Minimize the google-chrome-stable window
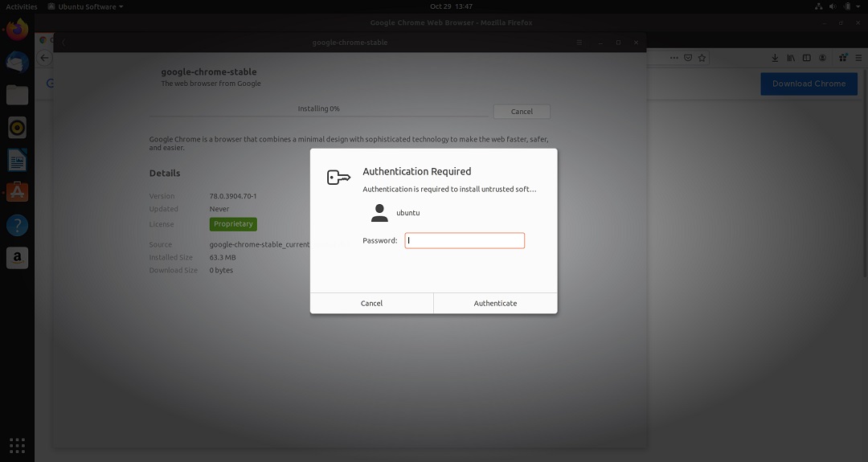This screenshot has height=462, width=868. coord(600,43)
